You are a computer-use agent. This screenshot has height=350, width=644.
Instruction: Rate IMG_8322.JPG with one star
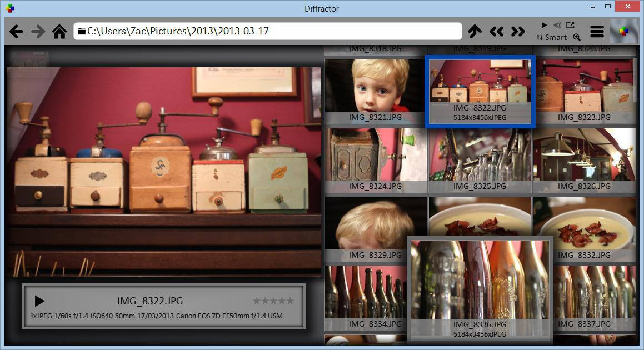tap(257, 301)
